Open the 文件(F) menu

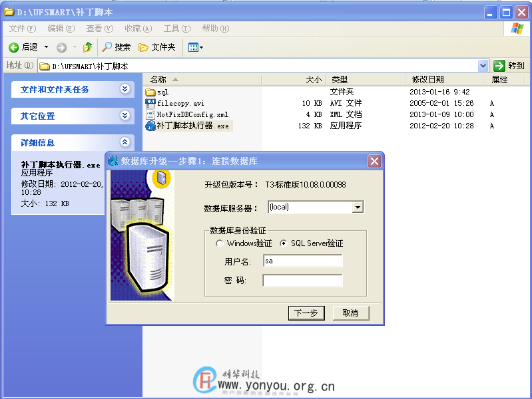click(23, 29)
